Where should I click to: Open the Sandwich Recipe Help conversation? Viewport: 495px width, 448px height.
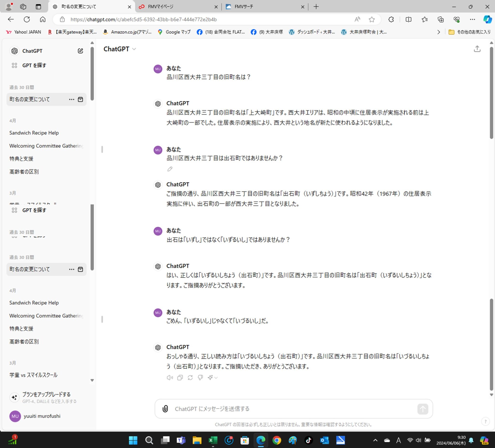pos(34,133)
